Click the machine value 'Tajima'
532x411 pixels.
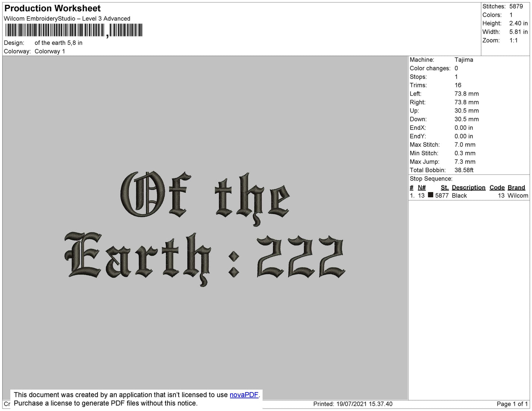[x=464, y=60]
